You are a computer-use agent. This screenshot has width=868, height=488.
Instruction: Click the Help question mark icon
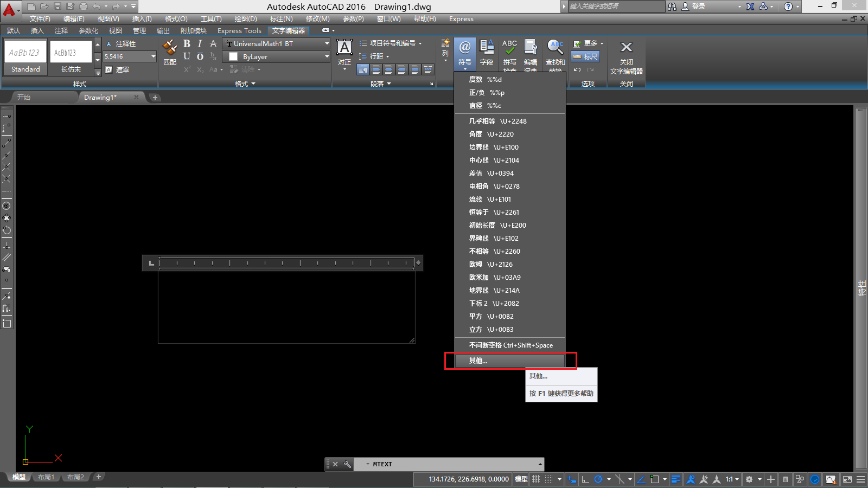point(788,7)
